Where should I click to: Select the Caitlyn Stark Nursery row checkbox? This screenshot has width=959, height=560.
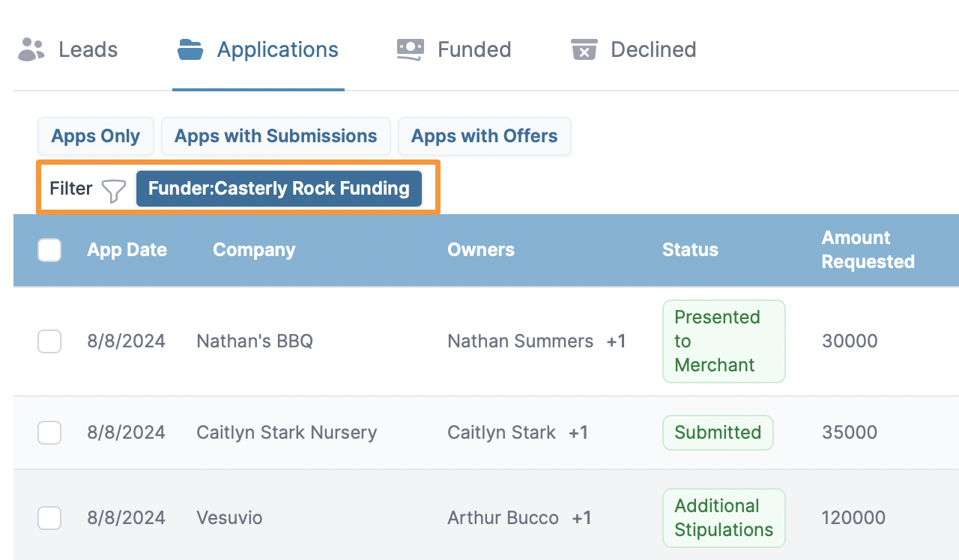click(49, 433)
